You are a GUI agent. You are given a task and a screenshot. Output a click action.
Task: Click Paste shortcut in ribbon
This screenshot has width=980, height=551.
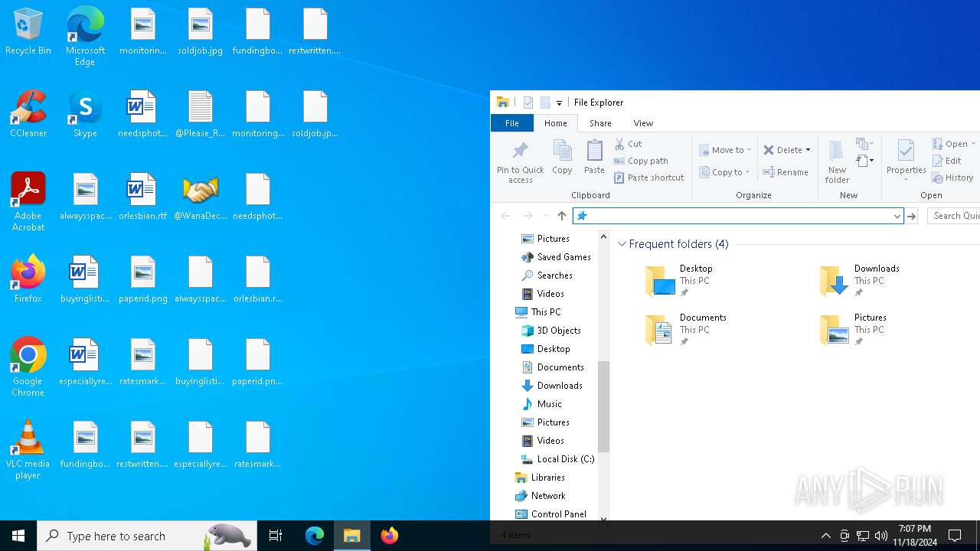coord(648,178)
